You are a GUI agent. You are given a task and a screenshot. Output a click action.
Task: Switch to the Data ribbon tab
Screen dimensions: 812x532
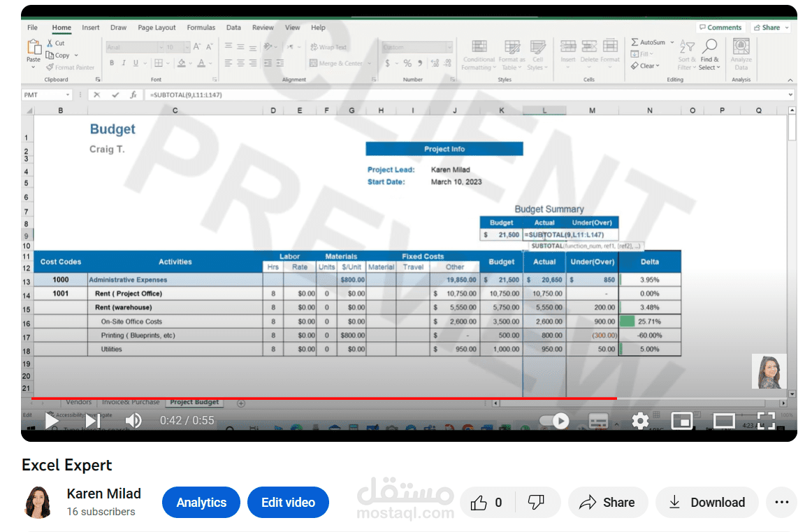pyautogui.click(x=233, y=27)
